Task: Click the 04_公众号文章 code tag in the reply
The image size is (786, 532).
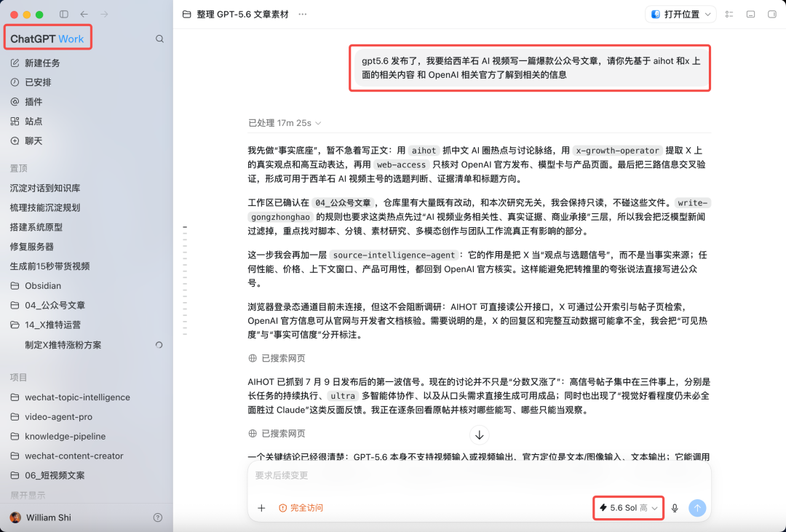Action: click(x=344, y=203)
